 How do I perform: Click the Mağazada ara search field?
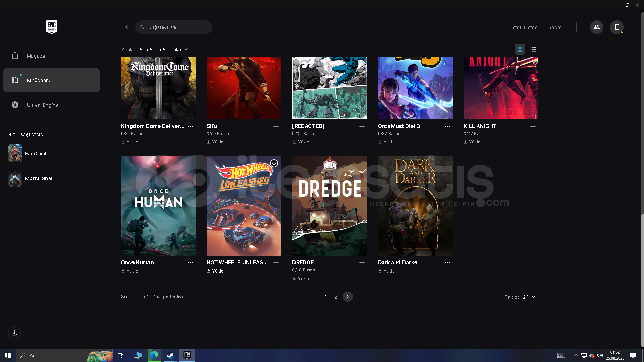pos(174,27)
